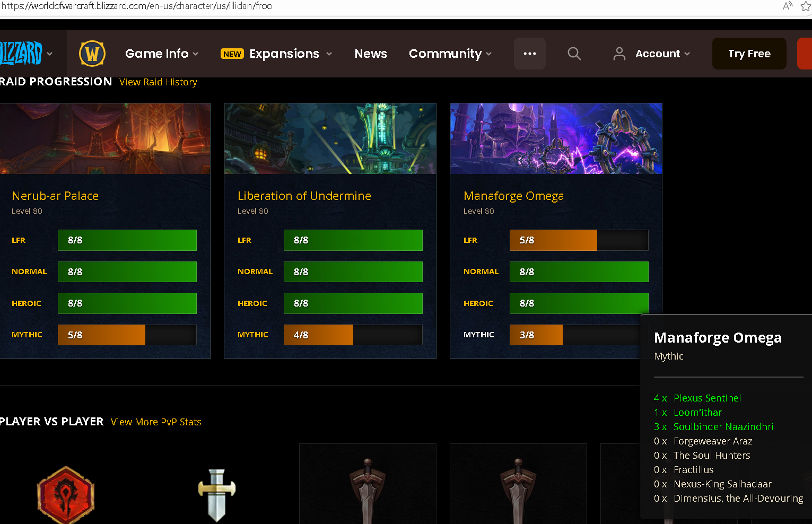Click "3 x Soulbinder Naazindhri" in tooltip

pos(714,427)
